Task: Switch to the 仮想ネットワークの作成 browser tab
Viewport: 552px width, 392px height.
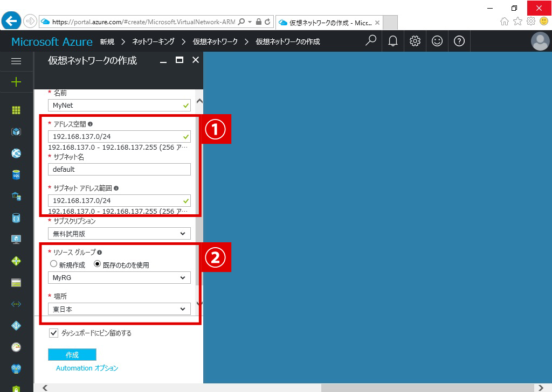Action: (329, 23)
